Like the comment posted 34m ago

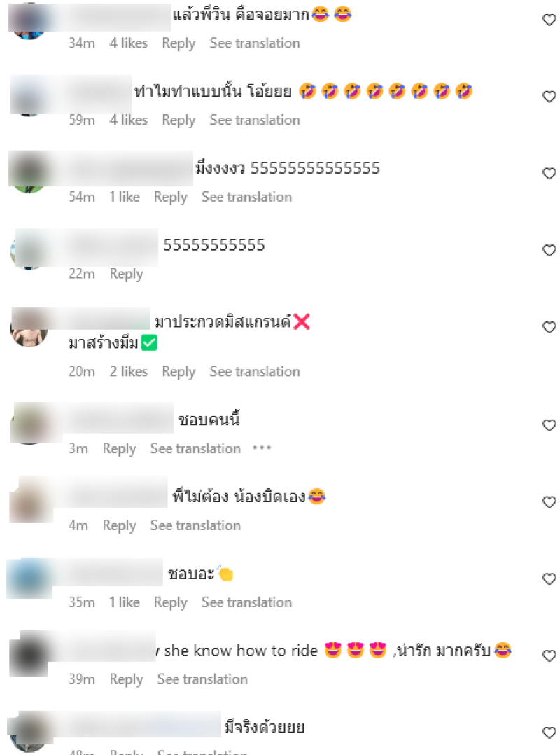pos(549,20)
